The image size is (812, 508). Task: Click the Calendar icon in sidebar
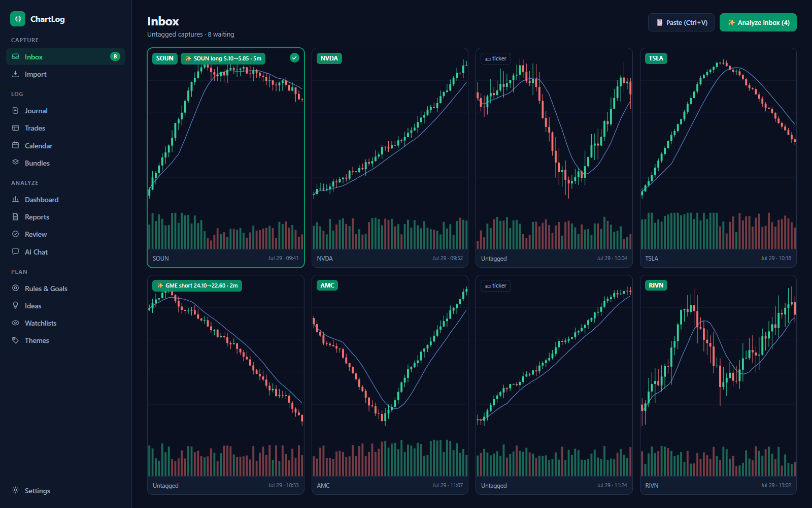pos(16,145)
